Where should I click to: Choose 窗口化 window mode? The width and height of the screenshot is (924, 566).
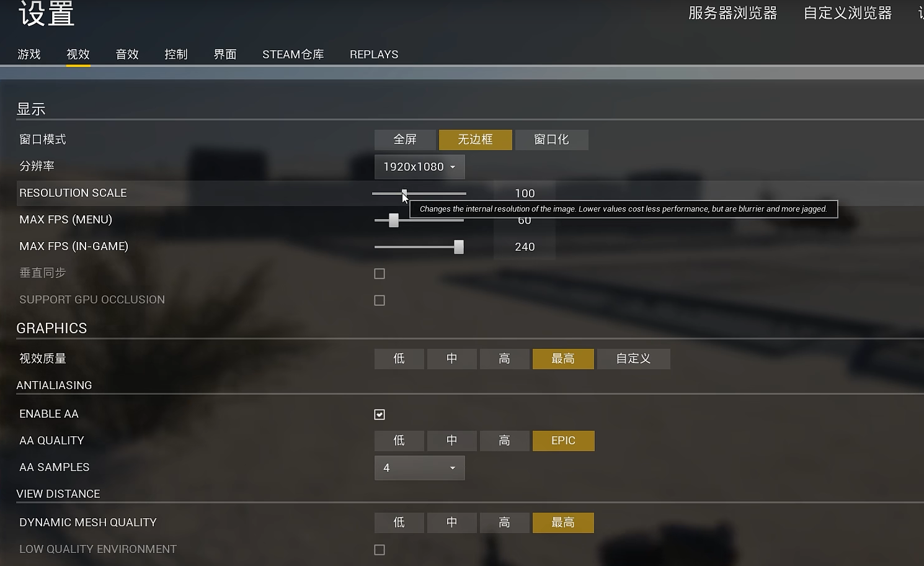(x=551, y=140)
